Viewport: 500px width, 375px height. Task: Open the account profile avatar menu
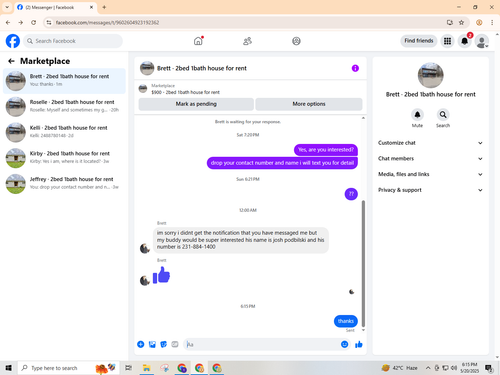(482, 41)
